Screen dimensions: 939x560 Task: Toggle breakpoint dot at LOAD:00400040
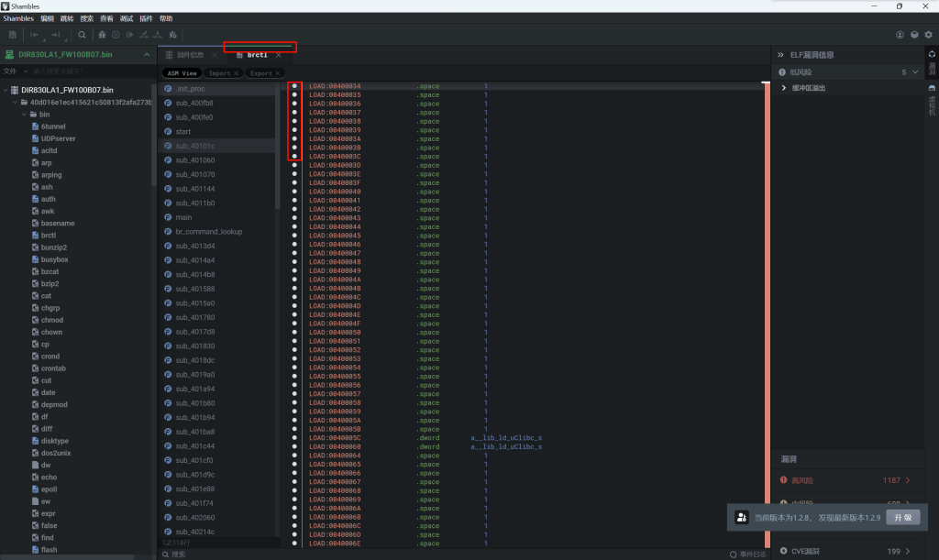tap(294, 192)
